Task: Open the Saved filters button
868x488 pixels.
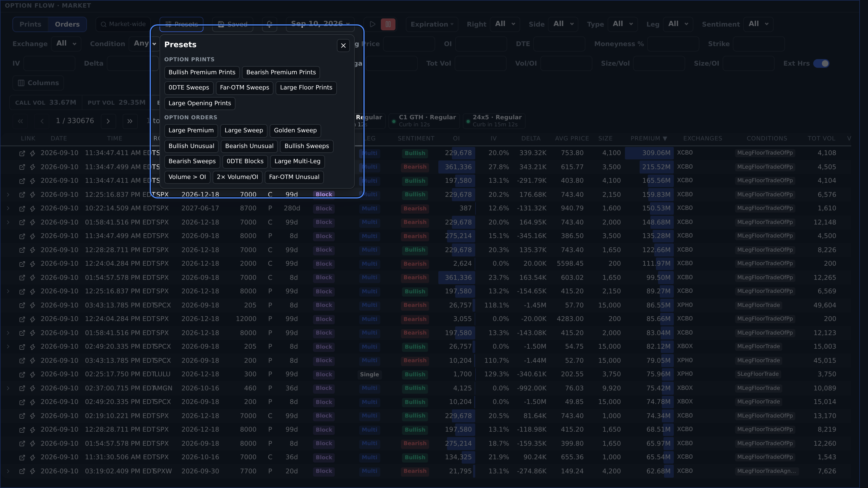Action: 232,24
